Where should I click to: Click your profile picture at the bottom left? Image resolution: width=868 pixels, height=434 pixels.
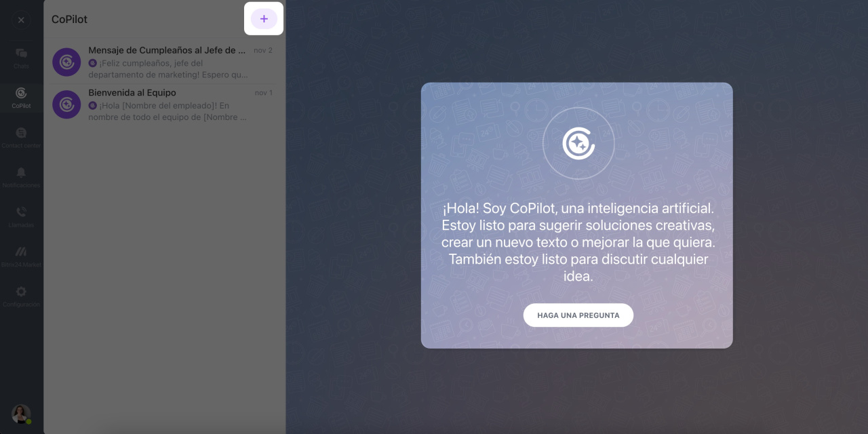point(20,414)
